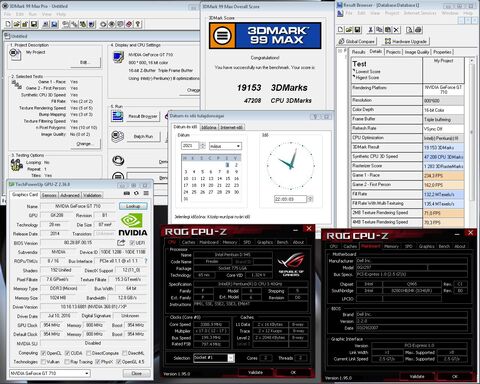The image size is (480, 384).
Task: Click the Result Browser vertical scrollbar
Action: (471, 132)
